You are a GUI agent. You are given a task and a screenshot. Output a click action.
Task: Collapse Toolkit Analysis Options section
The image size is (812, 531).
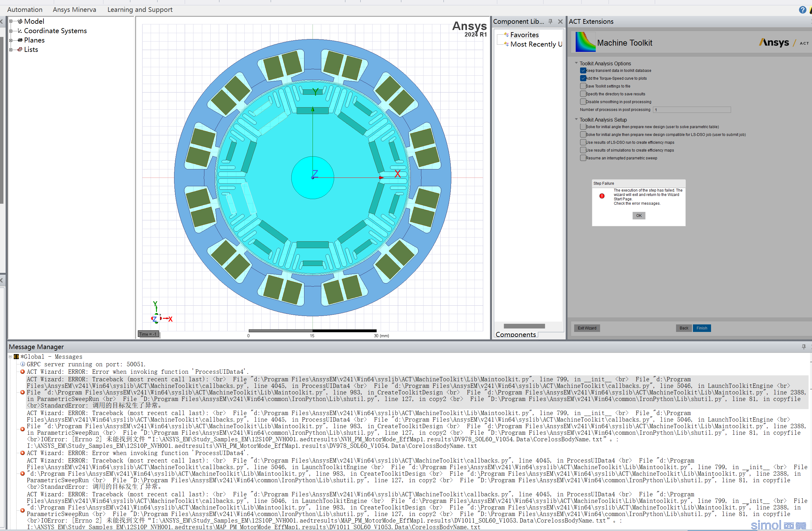tap(576, 63)
